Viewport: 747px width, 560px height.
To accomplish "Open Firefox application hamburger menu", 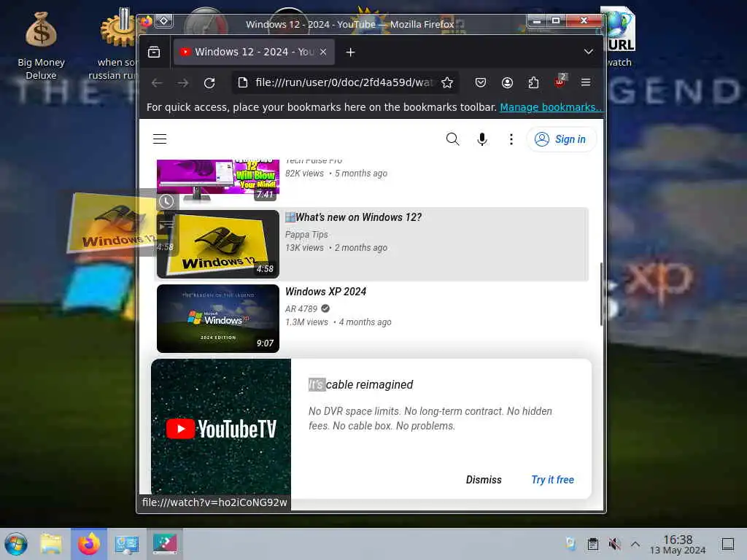I will (586, 82).
